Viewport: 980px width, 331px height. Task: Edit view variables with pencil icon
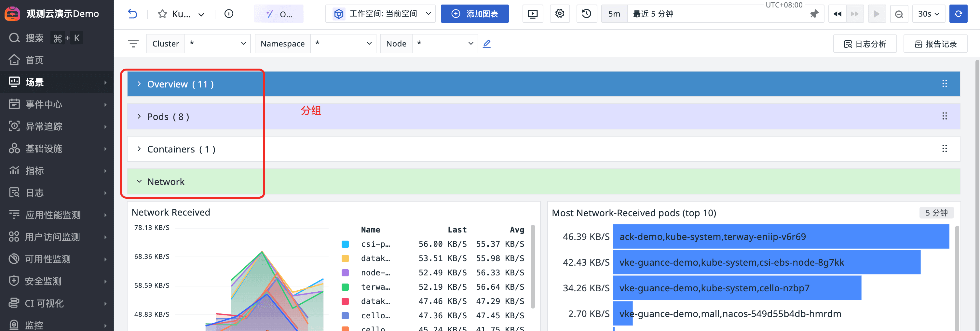click(x=486, y=44)
